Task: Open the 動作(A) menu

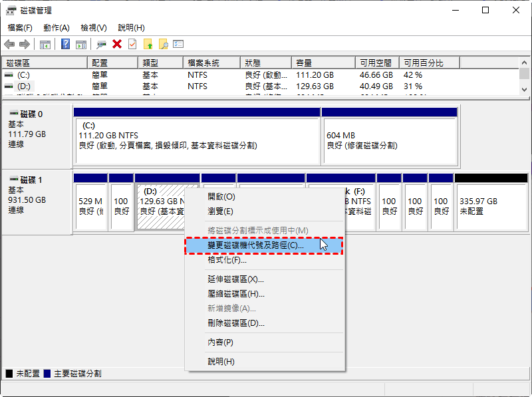Action: [56, 28]
